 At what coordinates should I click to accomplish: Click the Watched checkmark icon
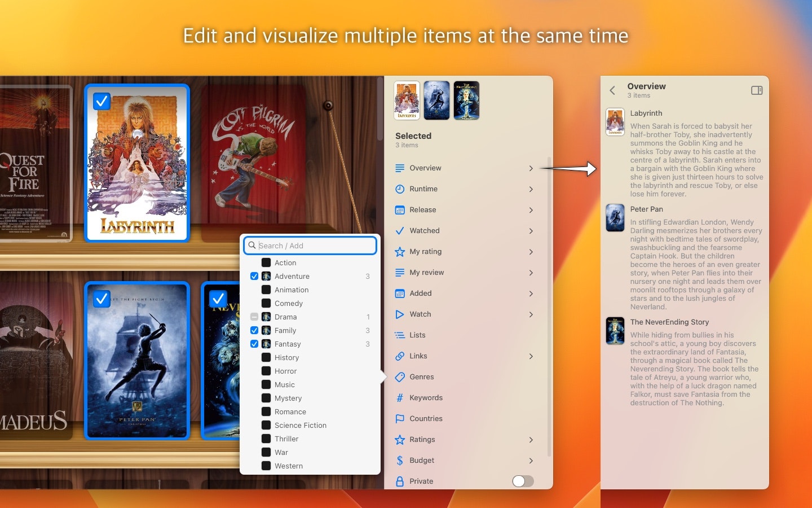point(400,231)
